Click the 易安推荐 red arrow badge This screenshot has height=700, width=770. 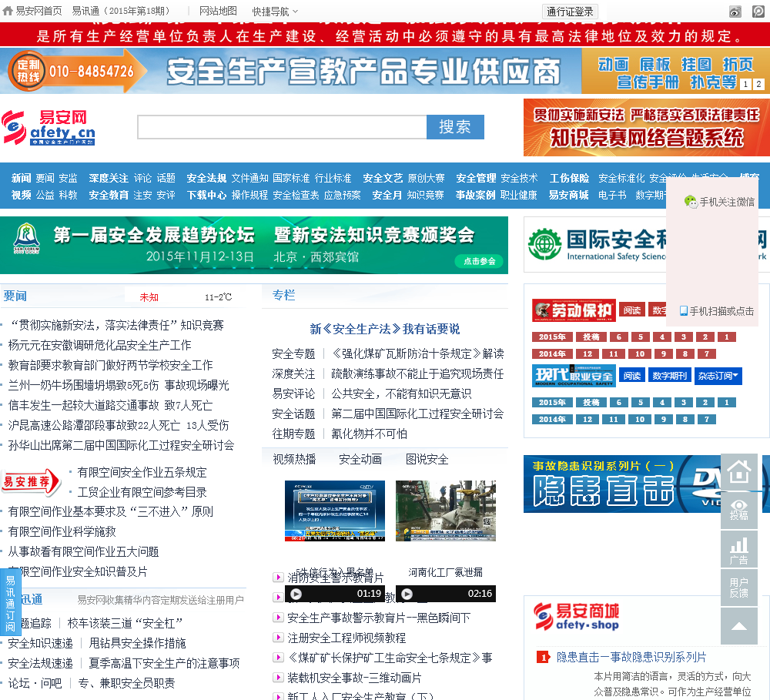pyautogui.click(x=32, y=481)
